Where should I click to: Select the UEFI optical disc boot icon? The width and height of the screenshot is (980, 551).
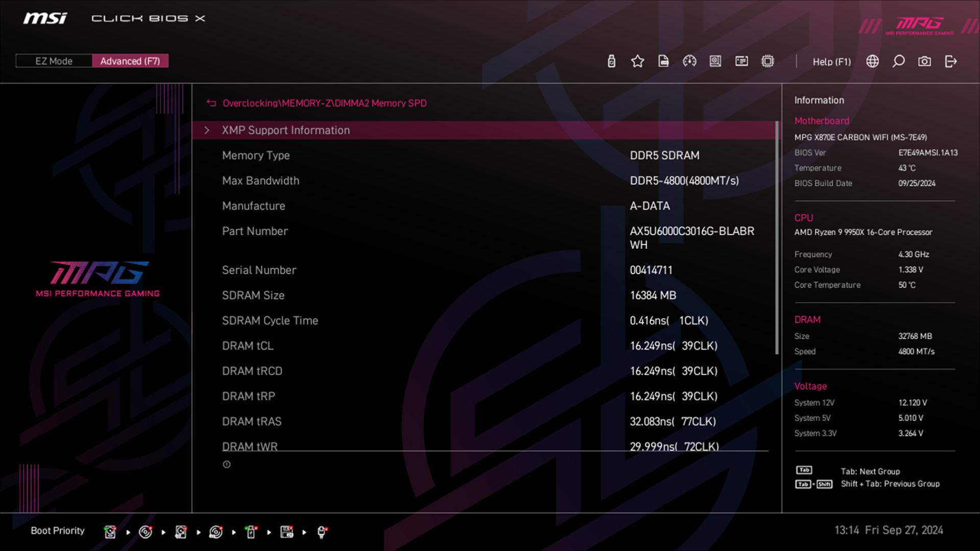coord(216,532)
